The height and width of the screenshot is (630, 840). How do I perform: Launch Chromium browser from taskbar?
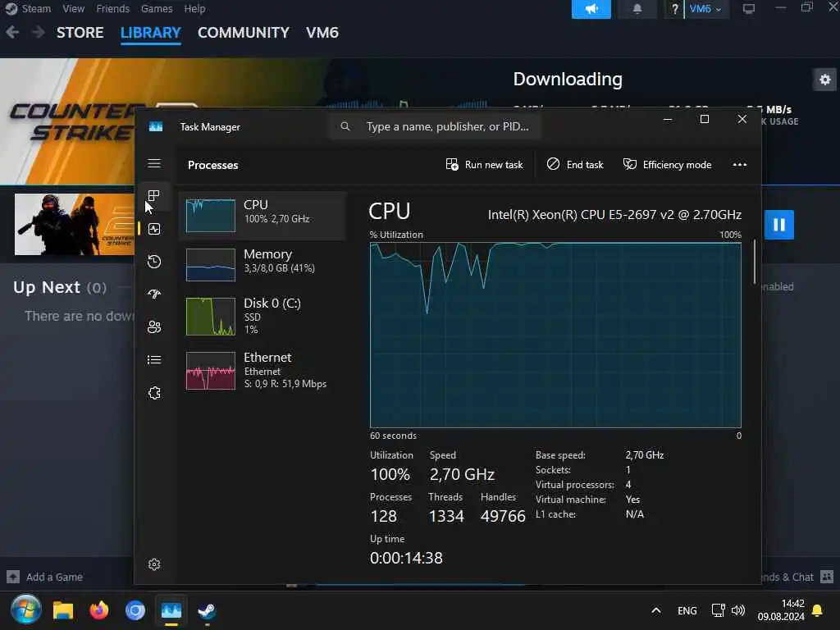[x=135, y=610]
